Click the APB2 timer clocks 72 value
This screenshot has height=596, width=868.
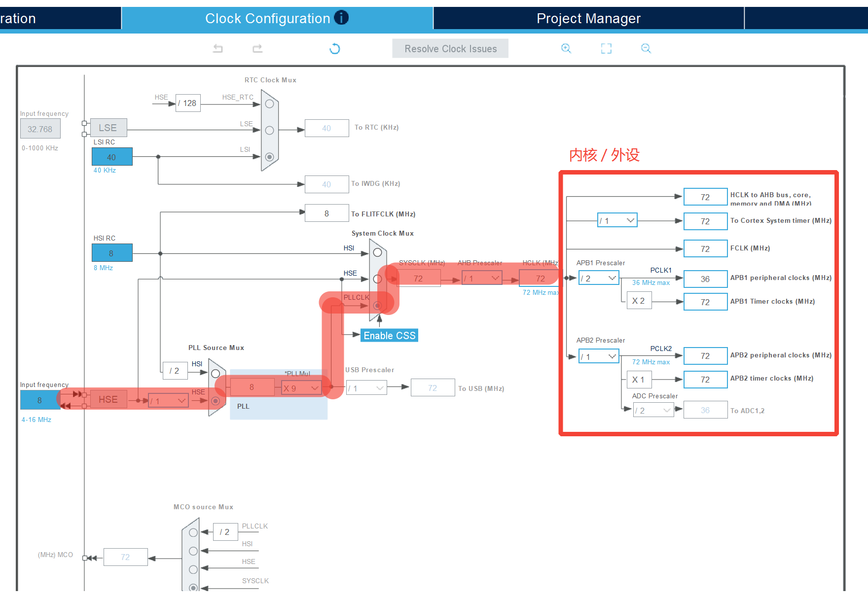click(705, 380)
